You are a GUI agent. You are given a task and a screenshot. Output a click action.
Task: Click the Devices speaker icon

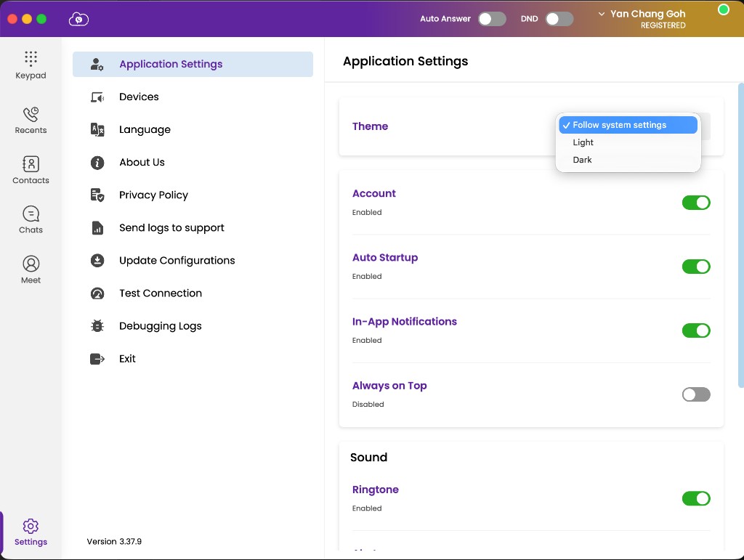[x=97, y=97]
